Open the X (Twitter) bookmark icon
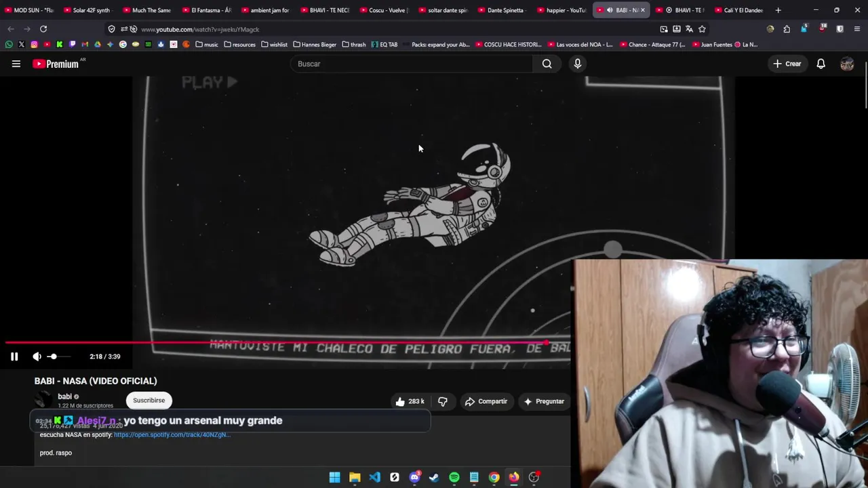 pyautogui.click(x=22, y=45)
